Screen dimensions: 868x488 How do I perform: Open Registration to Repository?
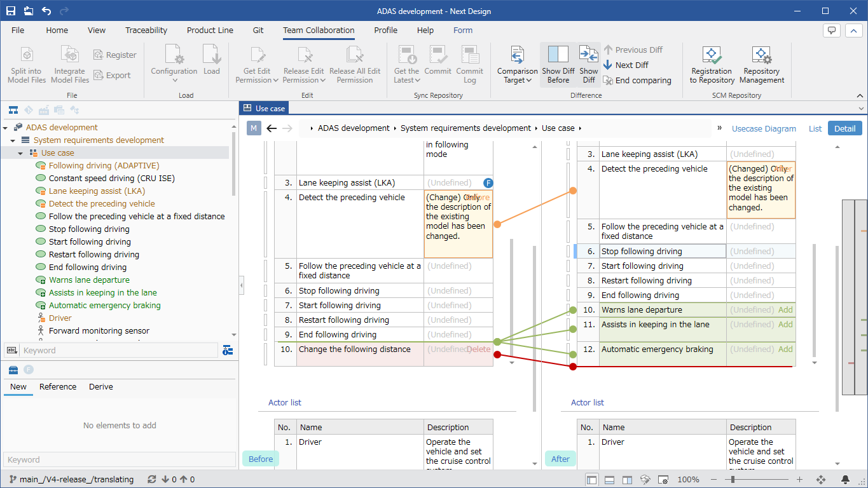click(712, 64)
